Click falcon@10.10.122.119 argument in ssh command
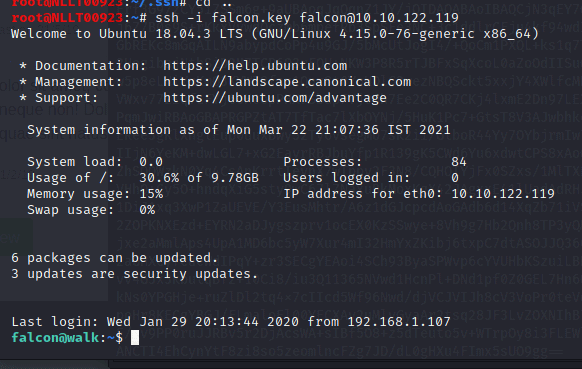 click(x=379, y=18)
